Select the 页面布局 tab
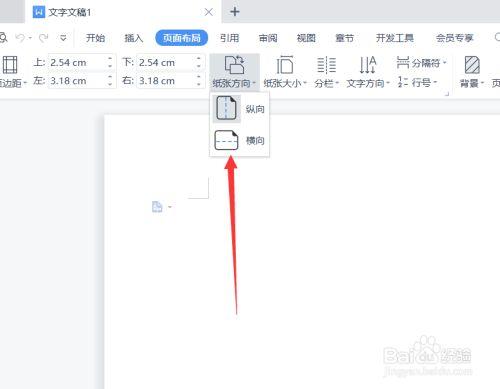Screen dimensions: 500x389 pos(182,38)
